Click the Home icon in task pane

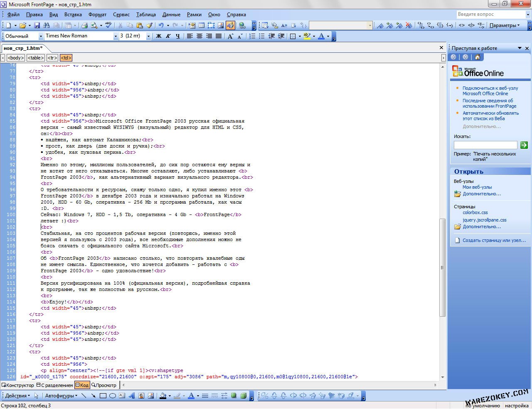(x=478, y=57)
